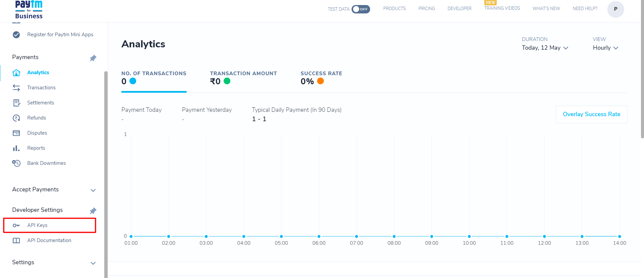Click the API Keys key icon

16,225
